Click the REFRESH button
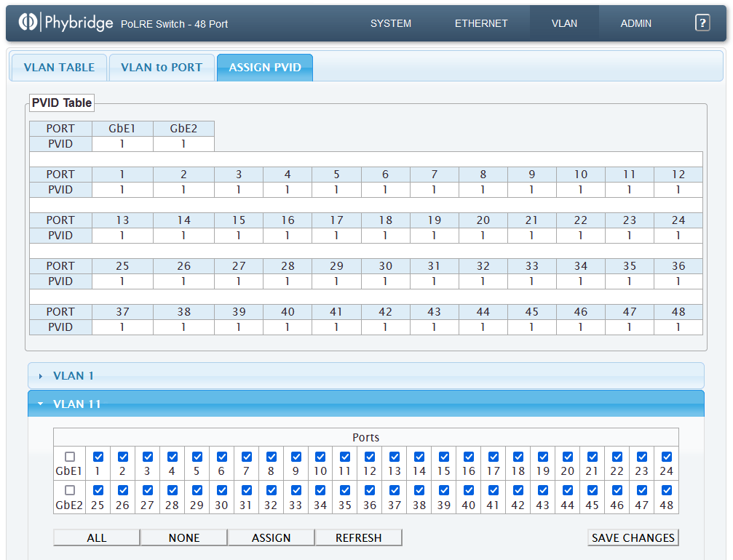This screenshot has height=560, width=733. point(359,537)
